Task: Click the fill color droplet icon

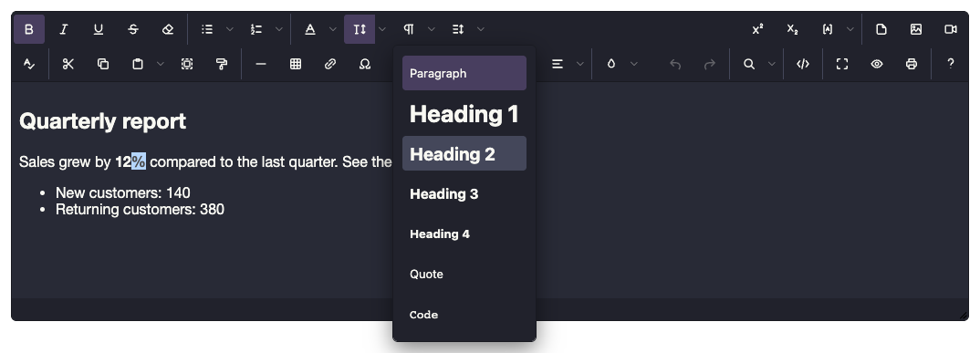Action: 611,64
